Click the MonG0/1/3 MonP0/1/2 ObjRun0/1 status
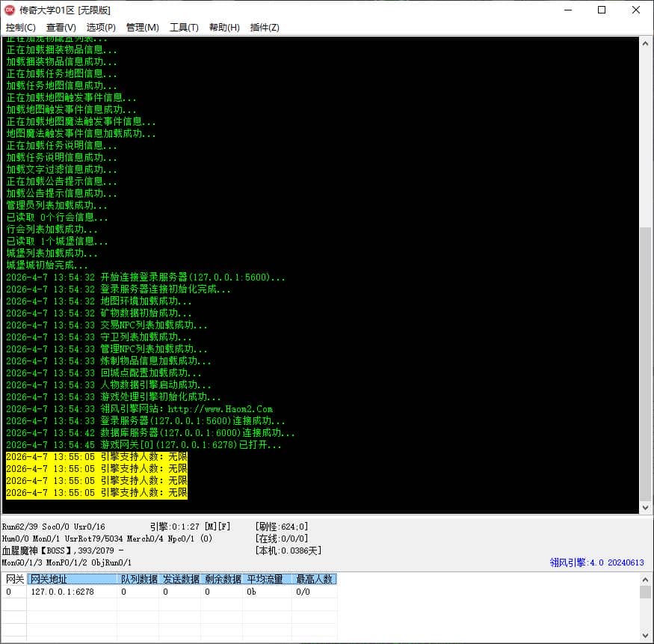This screenshot has width=654, height=644. point(67,562)
